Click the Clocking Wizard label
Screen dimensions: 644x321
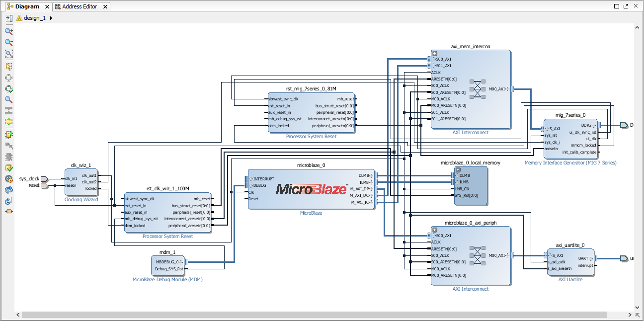pyautogui.click(x=81, y=200)
